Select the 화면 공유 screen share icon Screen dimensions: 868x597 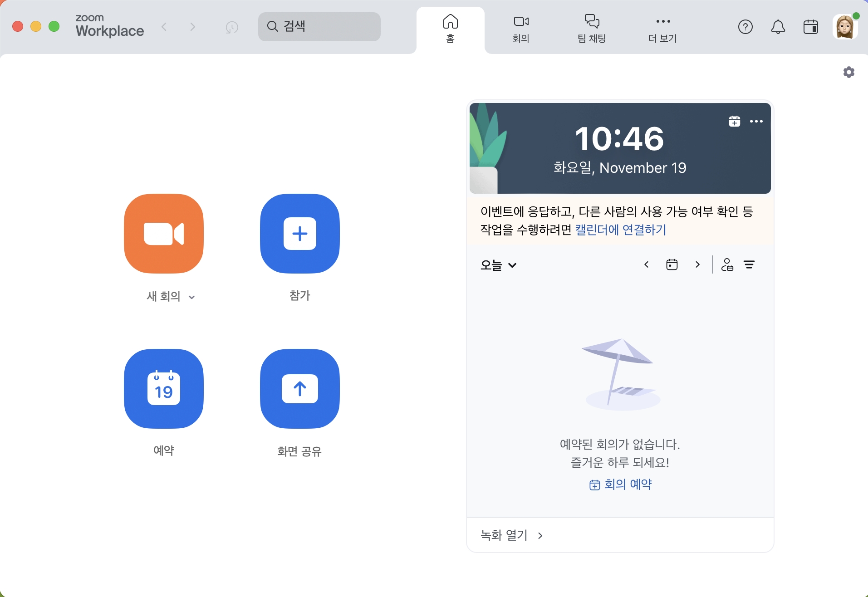pyautogui.click(x=299, y=389)
